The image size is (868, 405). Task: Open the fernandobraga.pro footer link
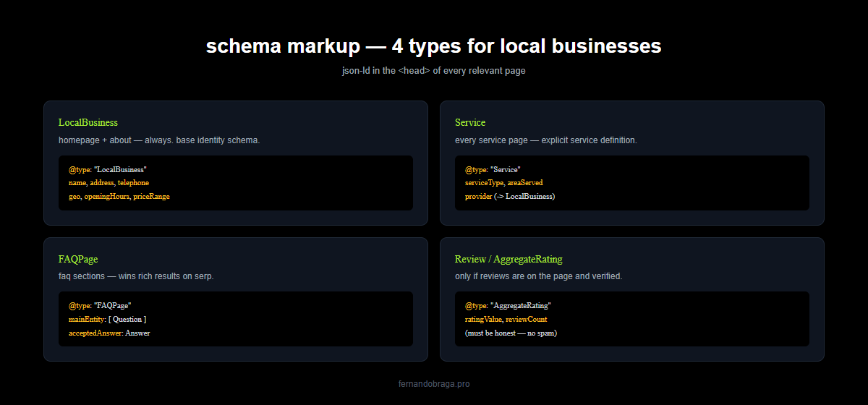[x=434, y=384]
